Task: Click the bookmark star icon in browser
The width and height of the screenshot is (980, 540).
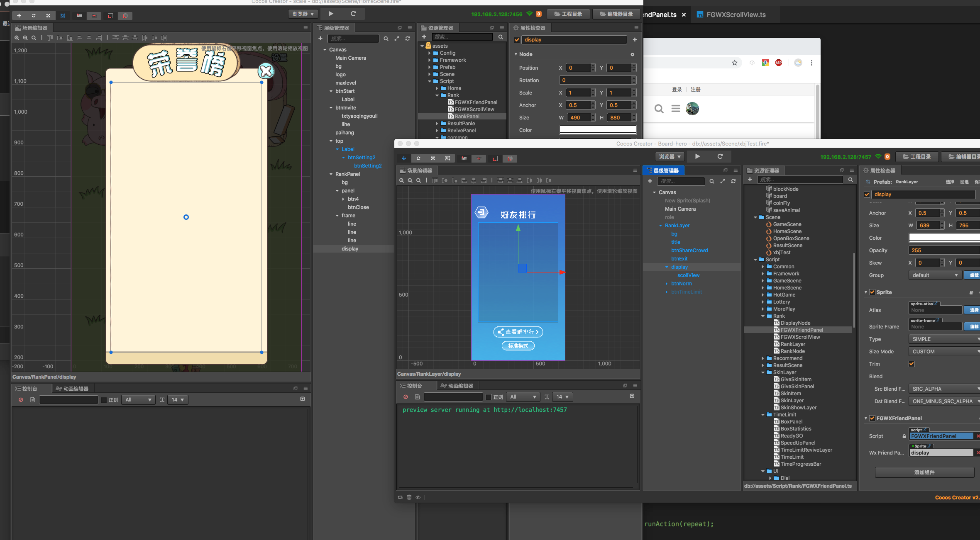Action: [735, 63]
